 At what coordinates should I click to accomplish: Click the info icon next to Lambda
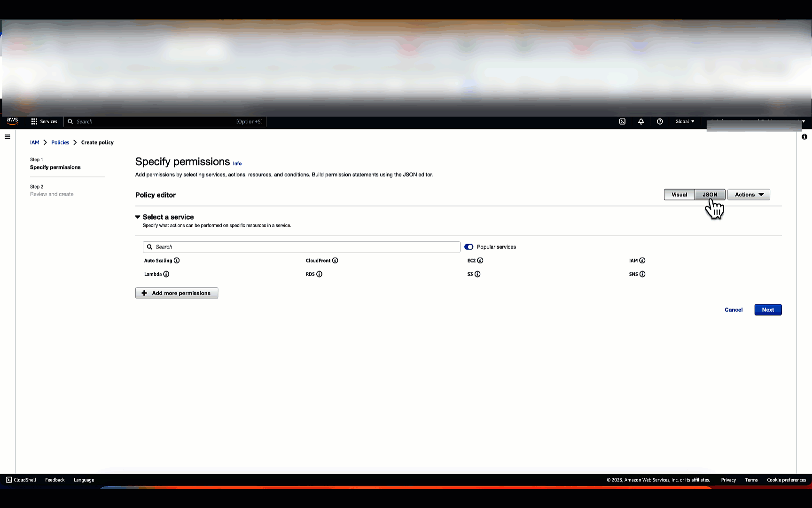[x=166, y=274]
